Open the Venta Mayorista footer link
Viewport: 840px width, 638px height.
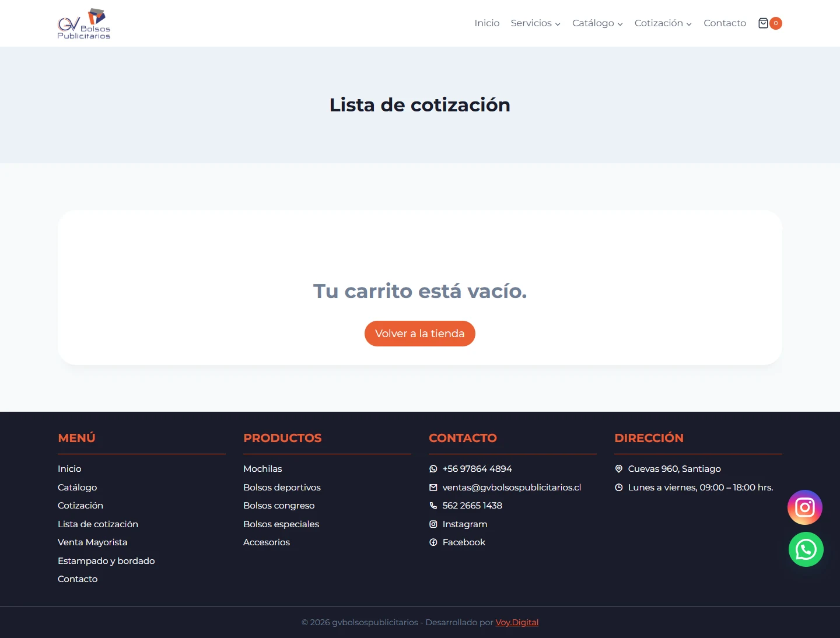[x=93, y=542]
